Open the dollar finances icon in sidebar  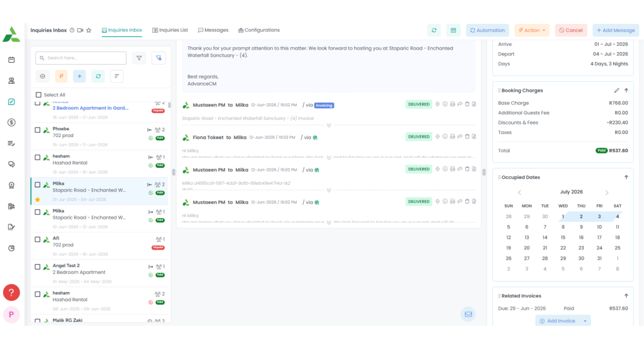pos(11,123)
